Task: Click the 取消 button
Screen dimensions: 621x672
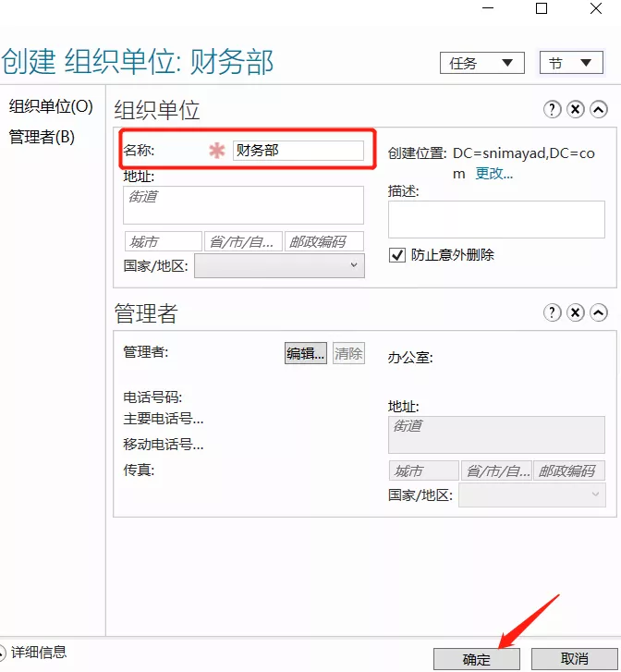Action: 574,659
